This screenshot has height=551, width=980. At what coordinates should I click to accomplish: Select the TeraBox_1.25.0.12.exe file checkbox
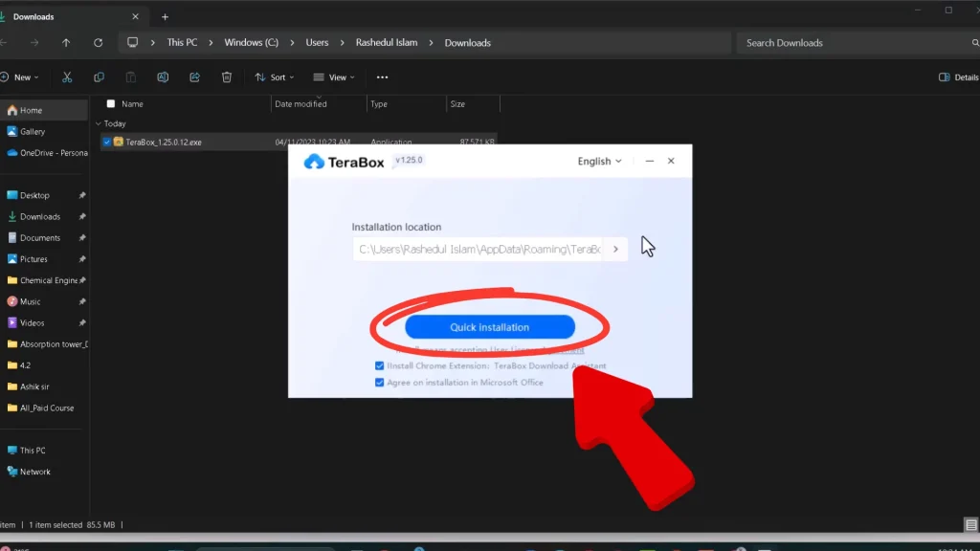(107, 143)
